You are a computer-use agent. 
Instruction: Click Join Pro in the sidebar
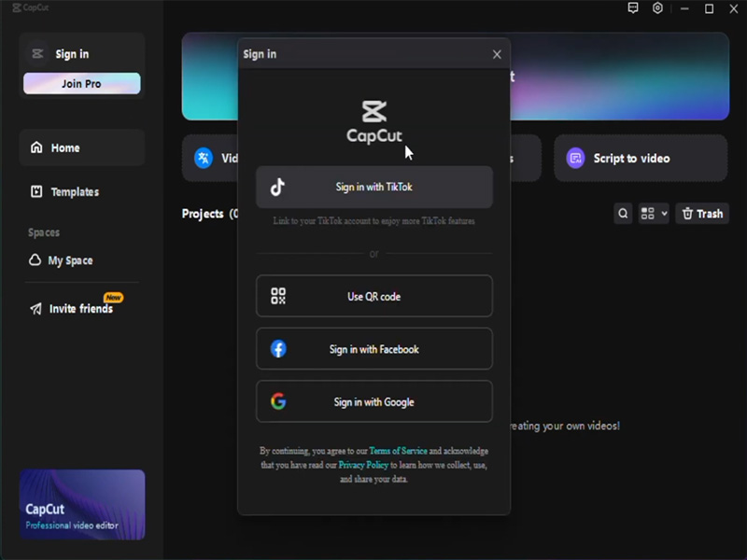[x=81, y=83]
